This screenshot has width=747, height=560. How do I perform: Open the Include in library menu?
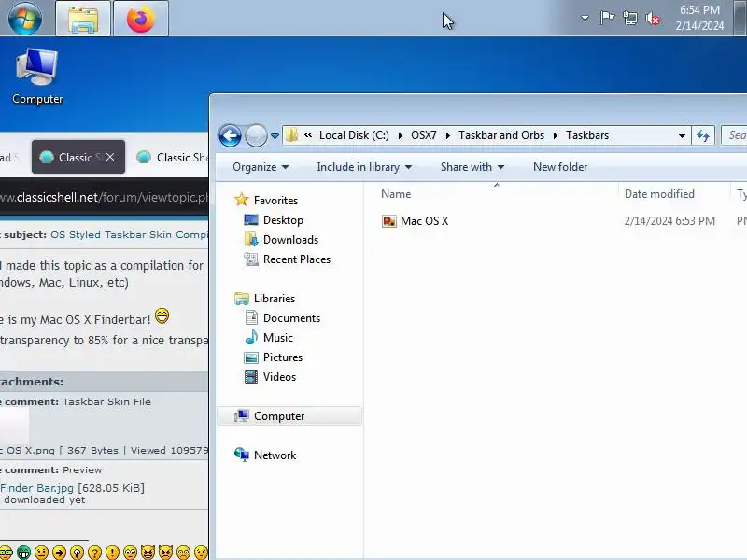click(x=364, y=167)
